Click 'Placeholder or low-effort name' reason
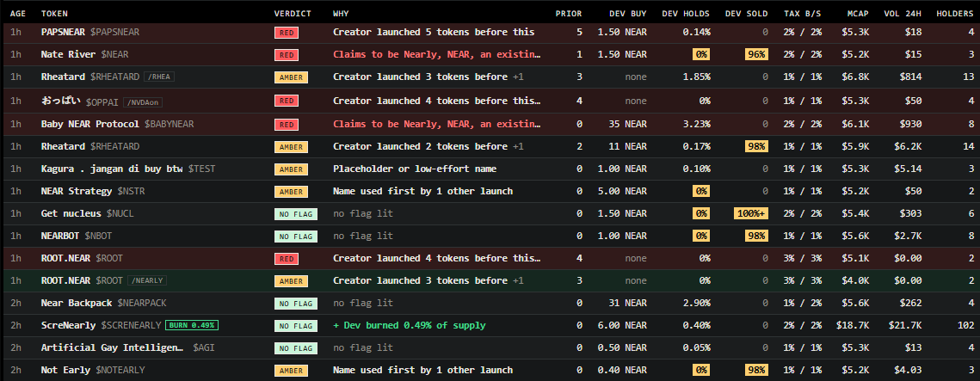 pyautogui.click(x=415, y=169)
